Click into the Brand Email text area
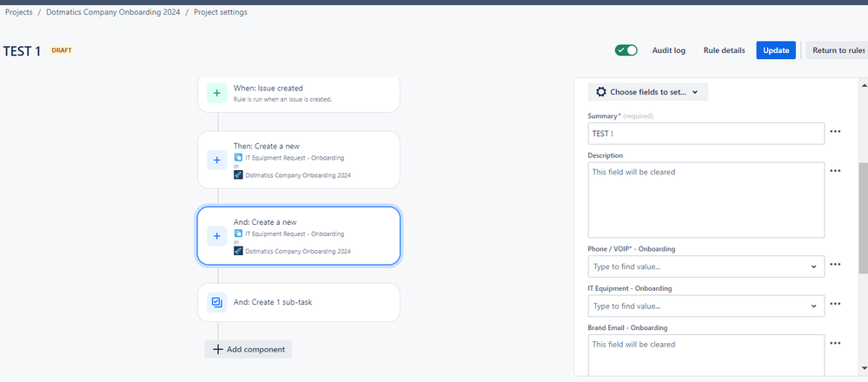The width and height of the screenshot is (868, 382). [x=706, y=355]
